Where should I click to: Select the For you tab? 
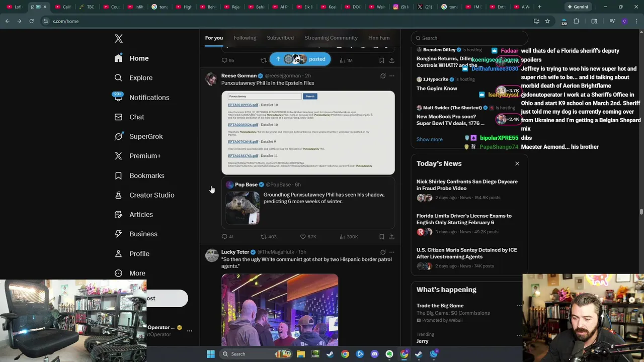tap(214, 38)
